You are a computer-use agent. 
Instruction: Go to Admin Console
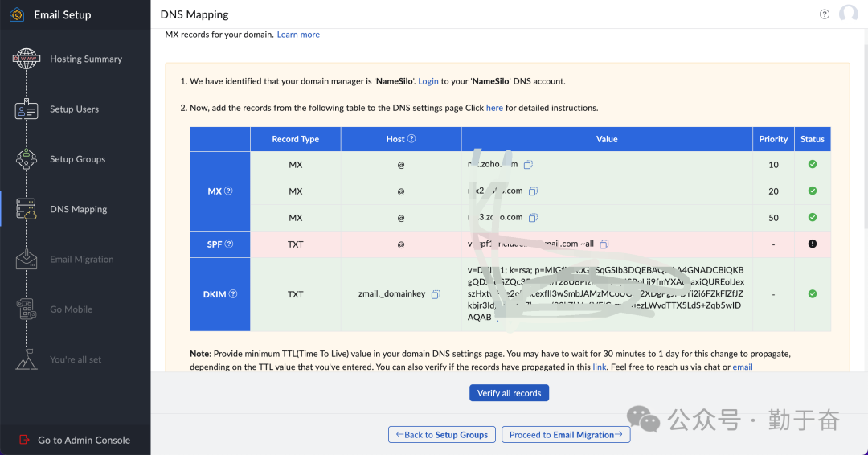84,440
